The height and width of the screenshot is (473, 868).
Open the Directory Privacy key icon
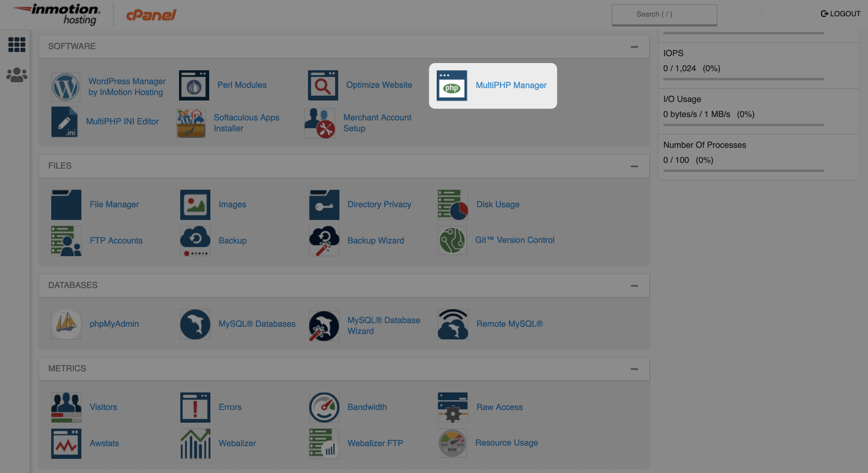(324, 205)
